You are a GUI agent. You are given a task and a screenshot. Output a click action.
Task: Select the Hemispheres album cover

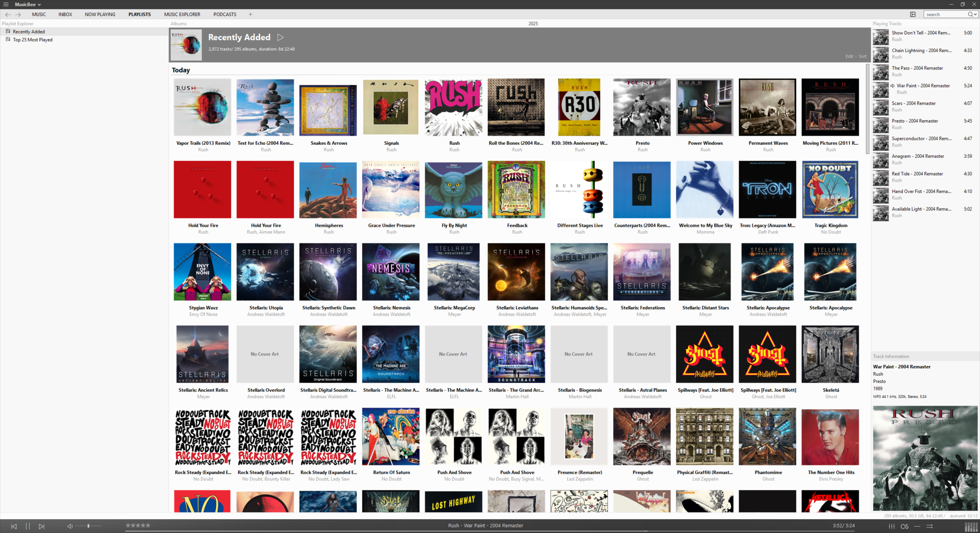point(328,190)
